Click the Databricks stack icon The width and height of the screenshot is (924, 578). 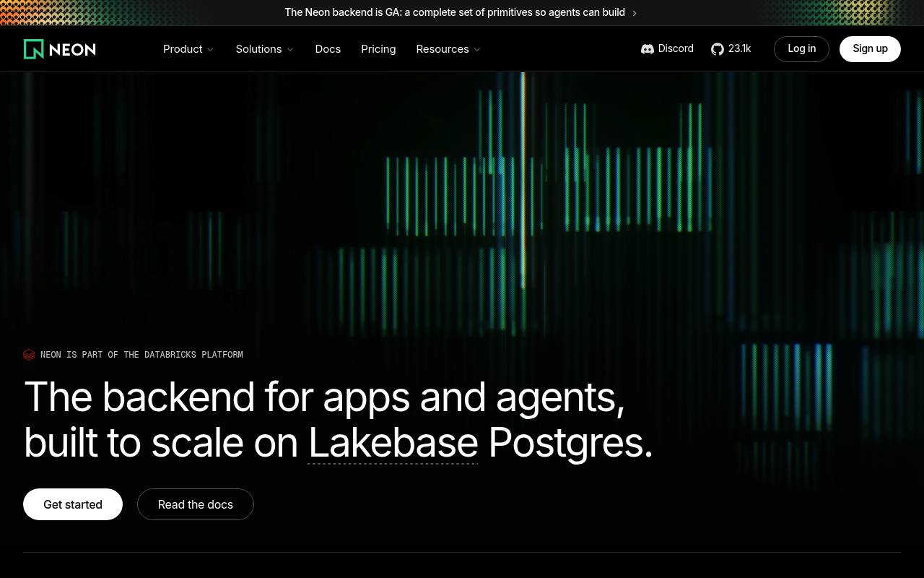click(x=29, y=355)
